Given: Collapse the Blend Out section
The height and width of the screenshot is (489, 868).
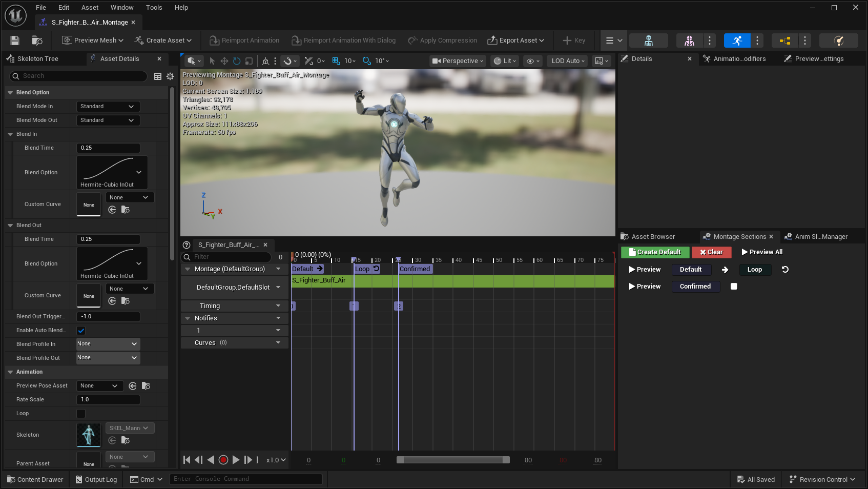Looking at the screenshot, I should (10, 226).
